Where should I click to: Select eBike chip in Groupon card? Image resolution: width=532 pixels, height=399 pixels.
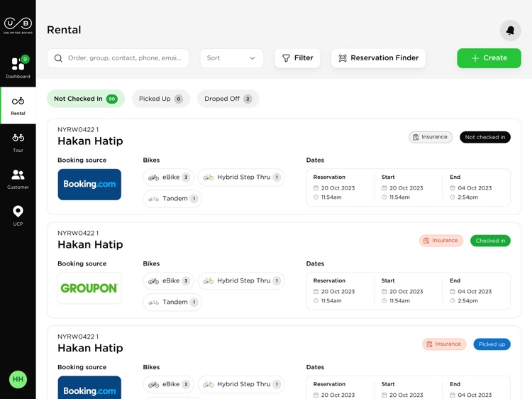169,281
